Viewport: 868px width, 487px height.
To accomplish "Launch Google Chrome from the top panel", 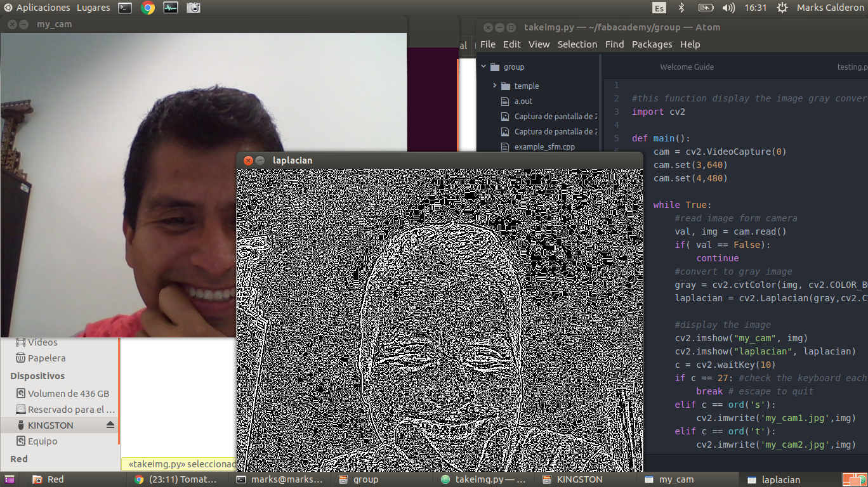I will (147, 8).
